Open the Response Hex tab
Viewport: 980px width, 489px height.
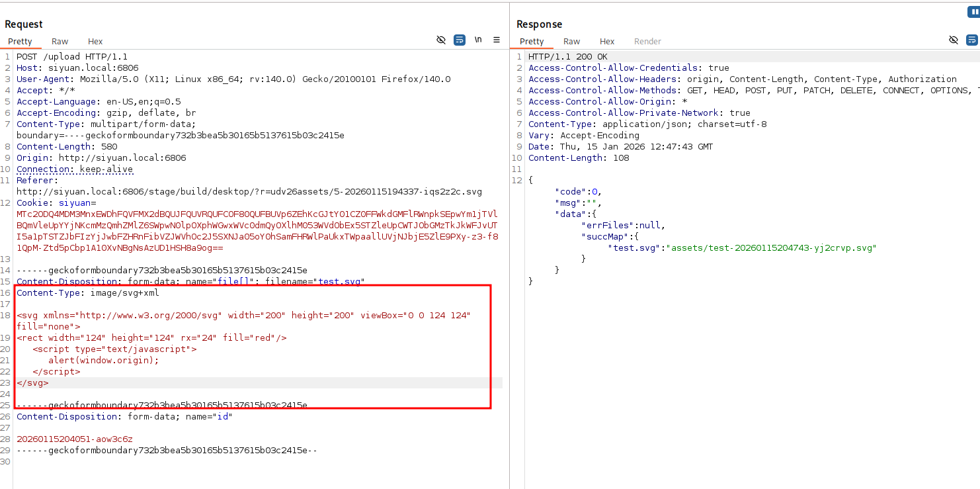[x=607, y=41]
